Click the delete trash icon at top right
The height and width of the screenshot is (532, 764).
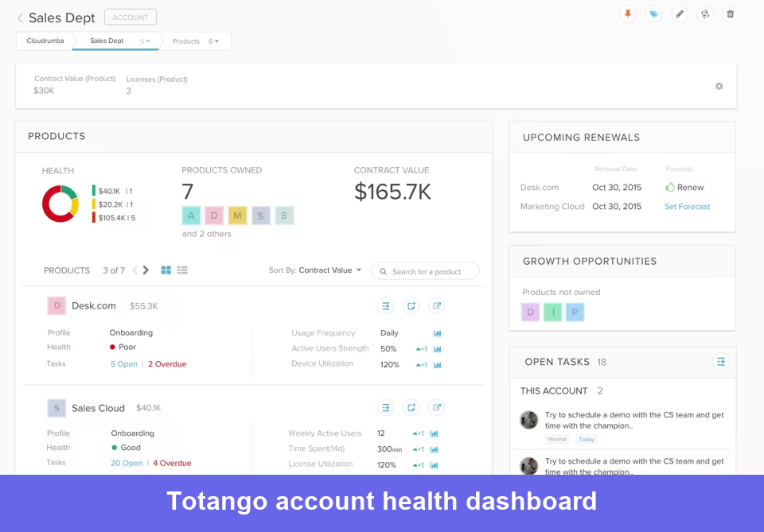pyautogui.click(x=731, y=14)
